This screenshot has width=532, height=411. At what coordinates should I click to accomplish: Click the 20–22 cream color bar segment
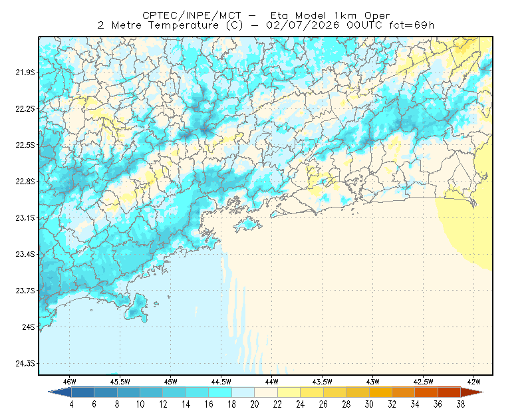(266, 392)
